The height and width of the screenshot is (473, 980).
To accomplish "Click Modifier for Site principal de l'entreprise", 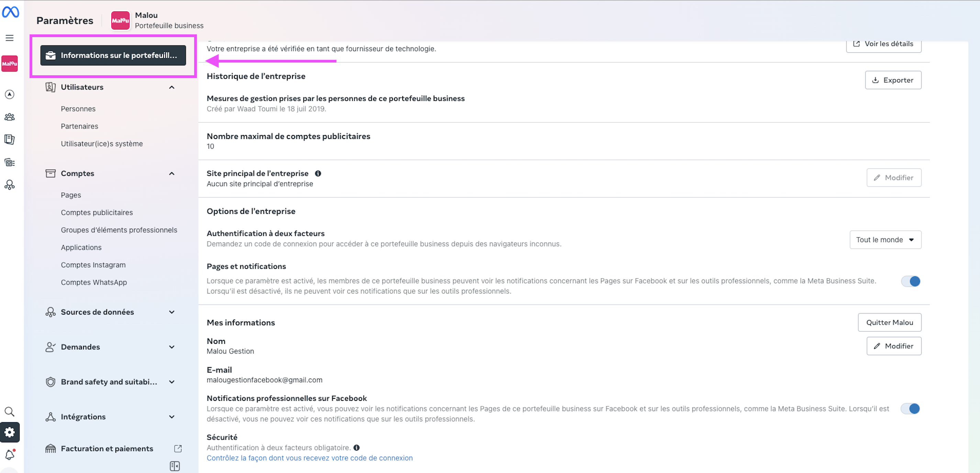I will (x=894, y=177).
